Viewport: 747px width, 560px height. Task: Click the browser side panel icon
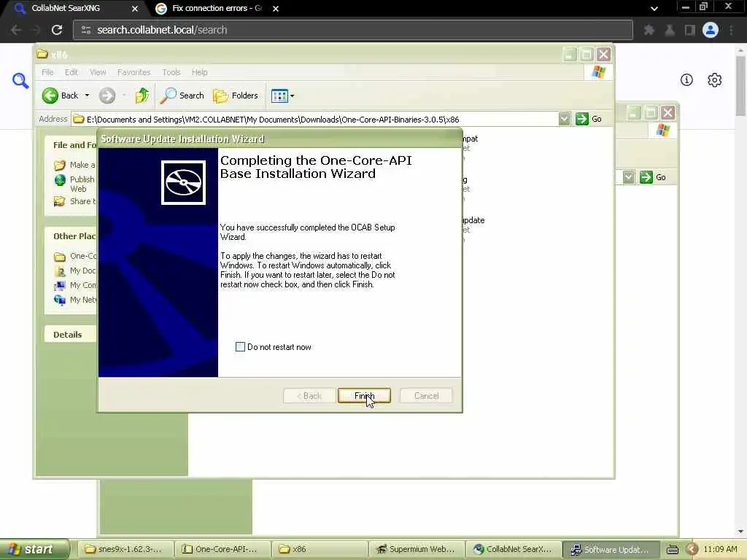click(x=689, y=30)
